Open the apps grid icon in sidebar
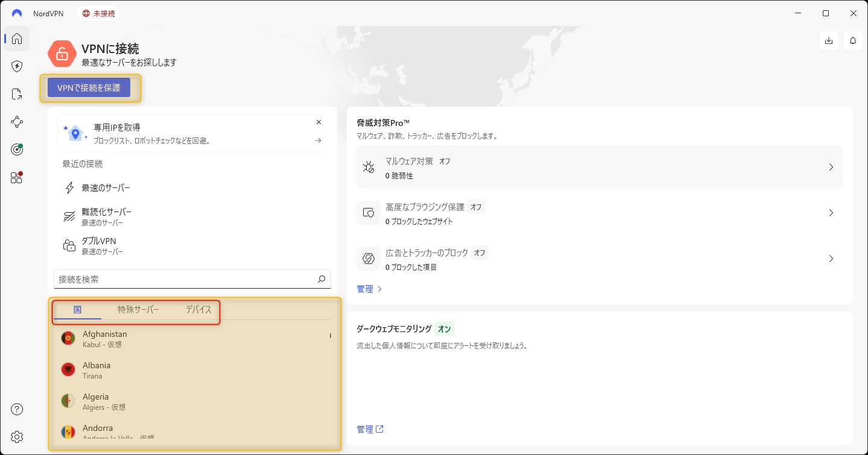The image size is (868, 455). pyautogui.click(x=17, y=177)
